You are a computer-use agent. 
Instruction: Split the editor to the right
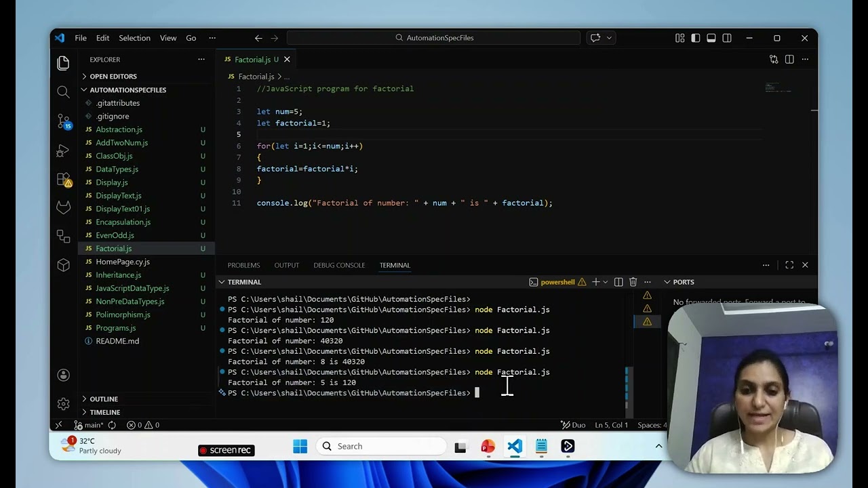[789, 60]
